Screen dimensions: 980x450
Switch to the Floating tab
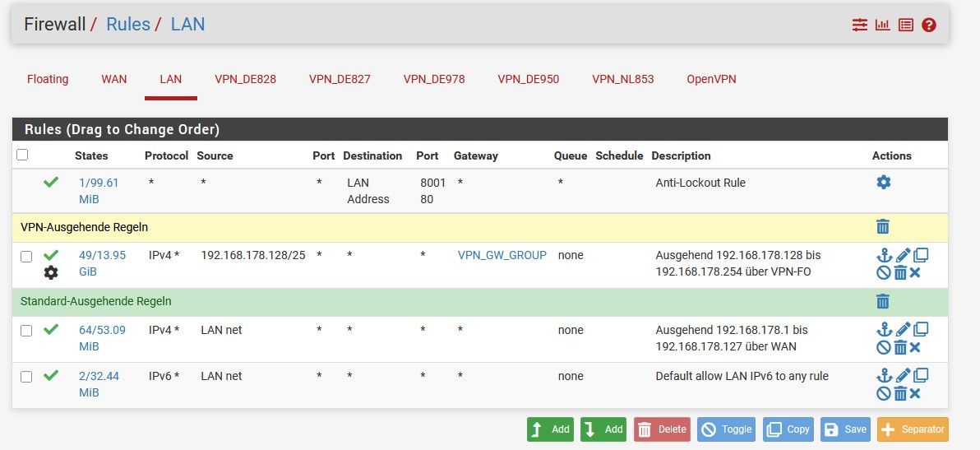(48, 79)
